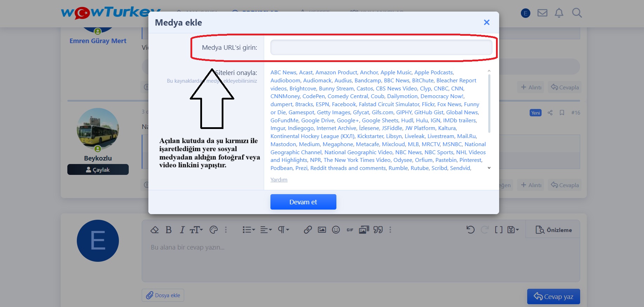This screenshot has width=644, height=307.
Task: Open the Yardım help link
Action: (x=279, y=179)
